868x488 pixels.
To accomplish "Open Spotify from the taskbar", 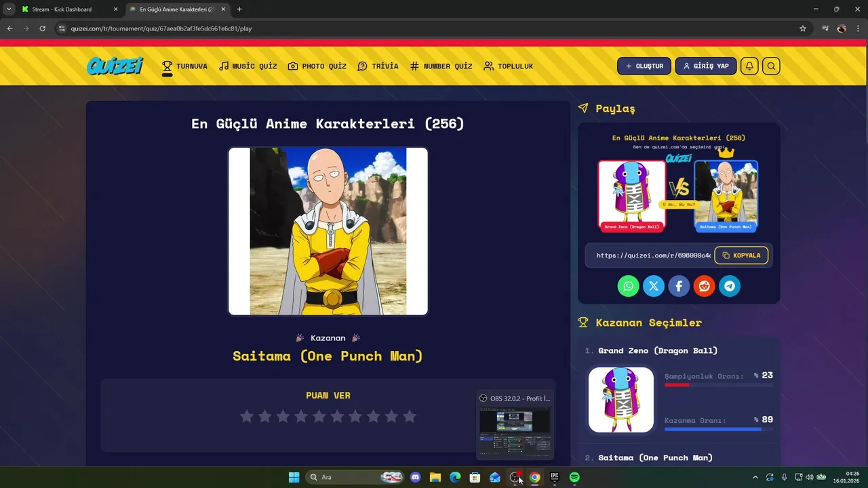I will point(574,477).
